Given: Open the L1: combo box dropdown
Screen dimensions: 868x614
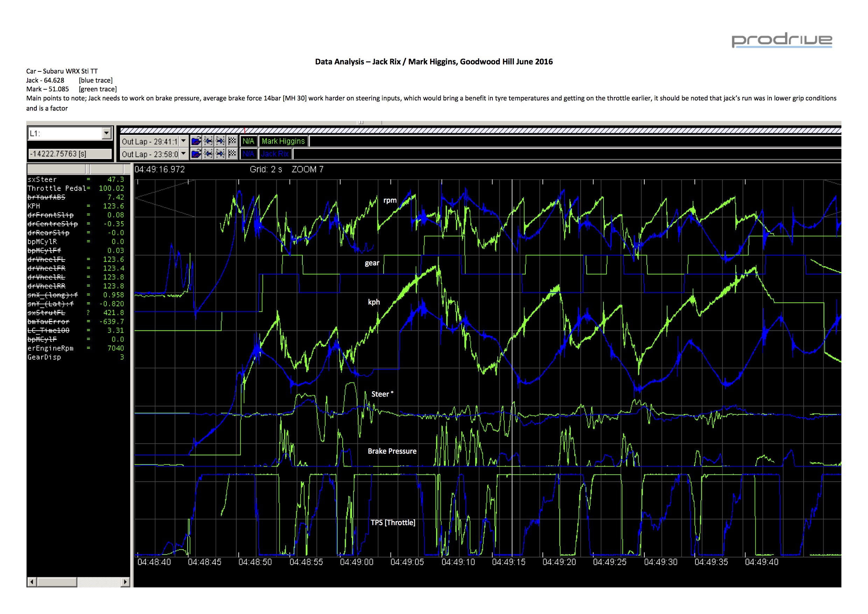Looking at the screenshot, I should point(107,133).
